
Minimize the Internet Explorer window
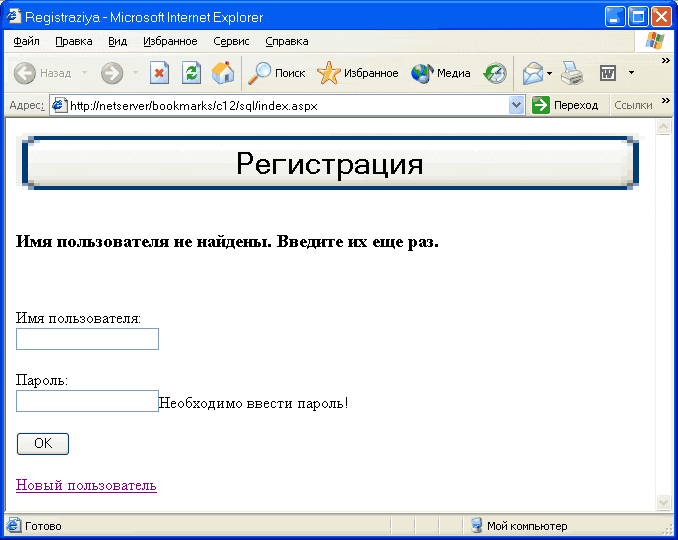(614, 17)
